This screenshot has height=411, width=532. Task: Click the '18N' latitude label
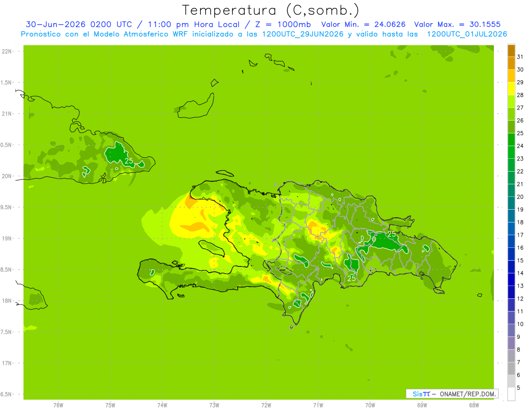(x=7, y=301)
